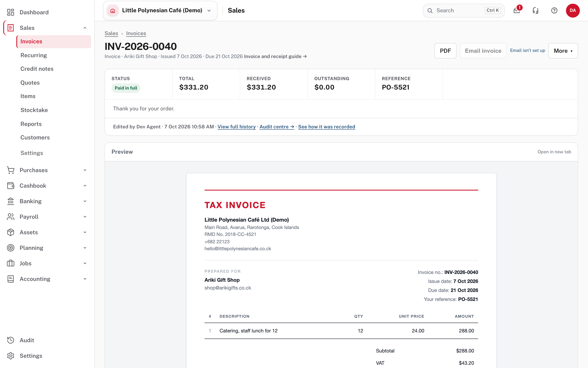Click the café home icon in company selector
Image resolution: width=588 pixels, height=368 pixels.
point(113,10)
